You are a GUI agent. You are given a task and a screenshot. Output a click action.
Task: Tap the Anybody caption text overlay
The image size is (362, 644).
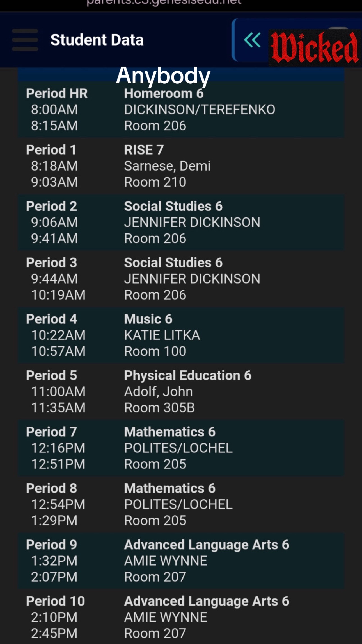coord(163,76)
